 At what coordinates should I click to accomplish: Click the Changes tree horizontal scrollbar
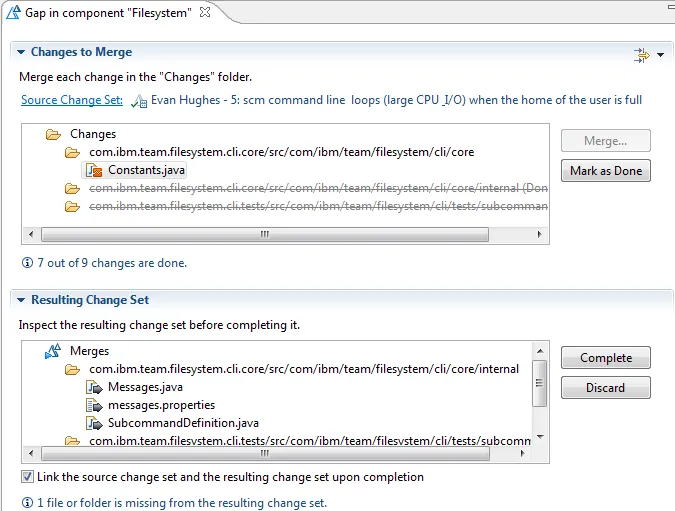pos(265,234)
